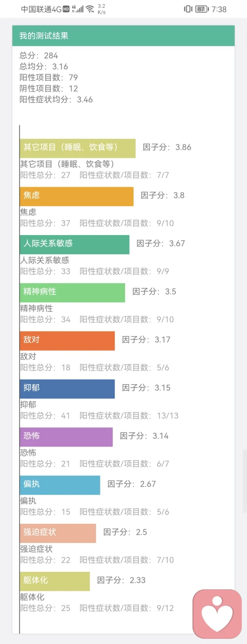247x644 pixels.
Task: Select the blue 抑郁 bar
Action: pyautogui.click(x=67, y=389)
